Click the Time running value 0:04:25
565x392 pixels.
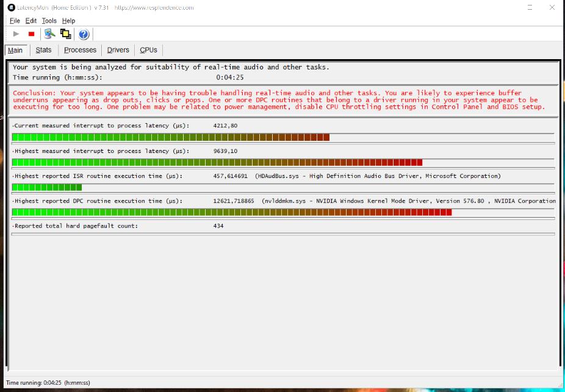point(230,77)
